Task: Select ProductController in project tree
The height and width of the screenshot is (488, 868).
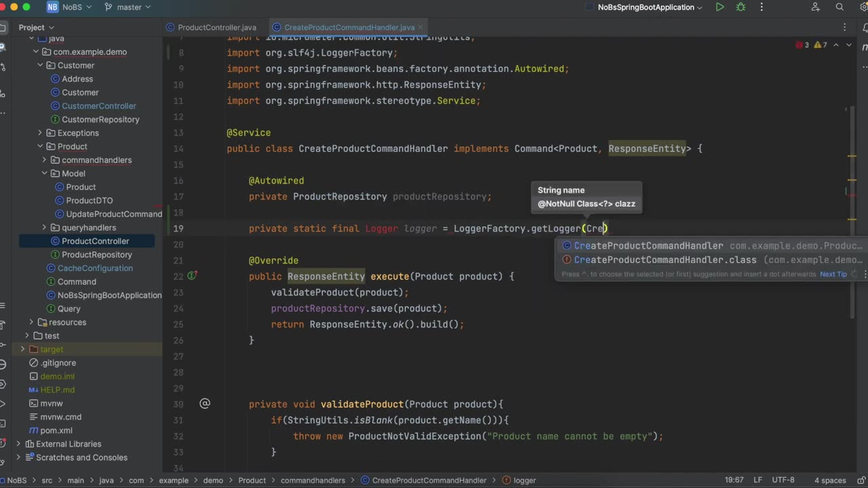Action: (95, 241)
